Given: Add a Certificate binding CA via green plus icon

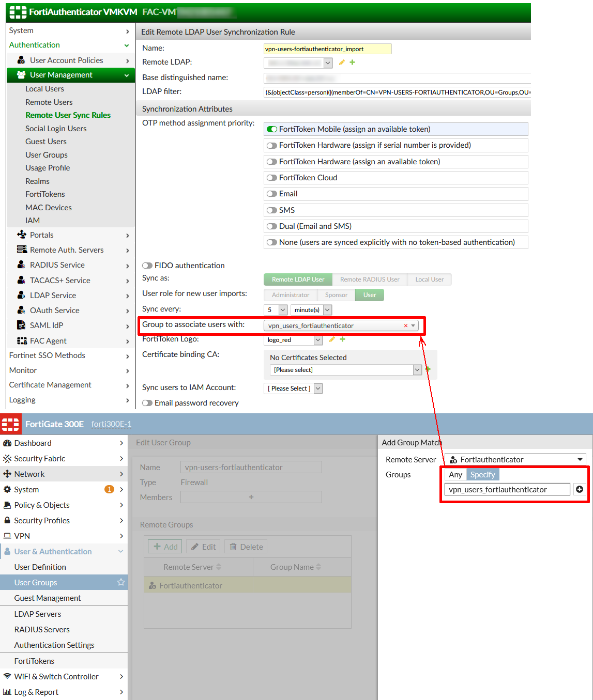Looking at the screenshot, I should 427,369.
